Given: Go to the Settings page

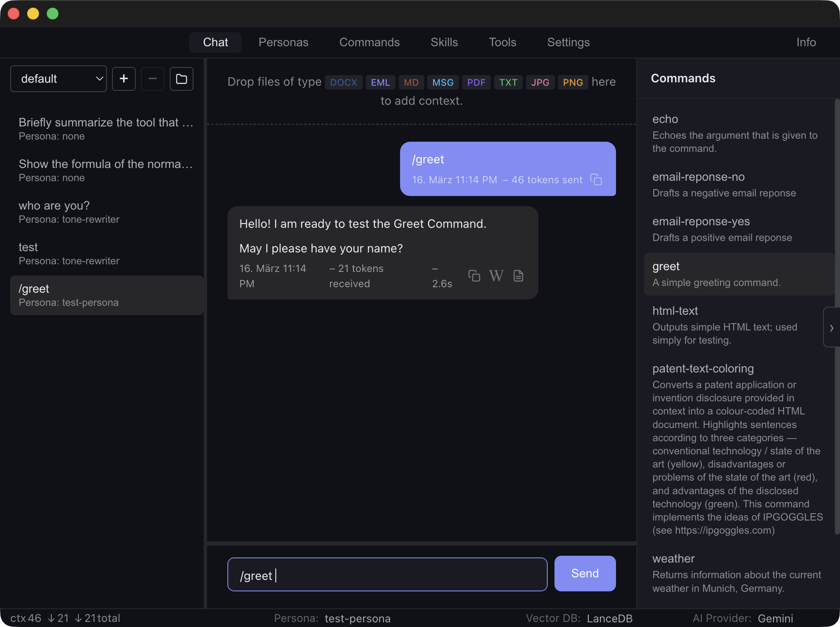Looking at the screenshot, I should (x=568, y=42).
